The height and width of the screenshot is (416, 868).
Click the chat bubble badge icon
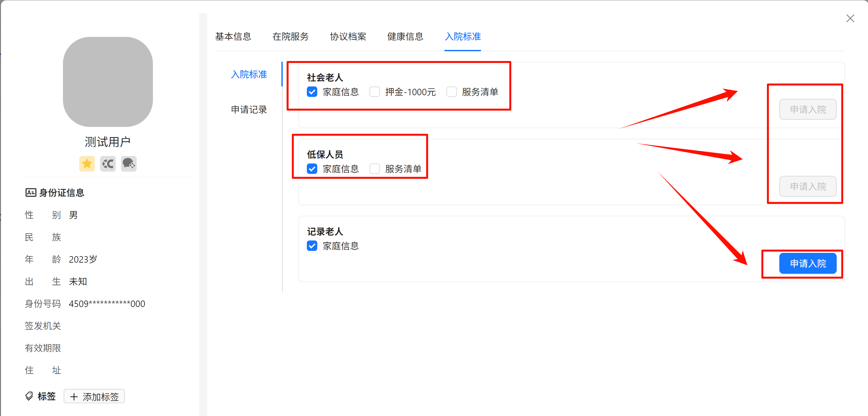pos(129,164)
